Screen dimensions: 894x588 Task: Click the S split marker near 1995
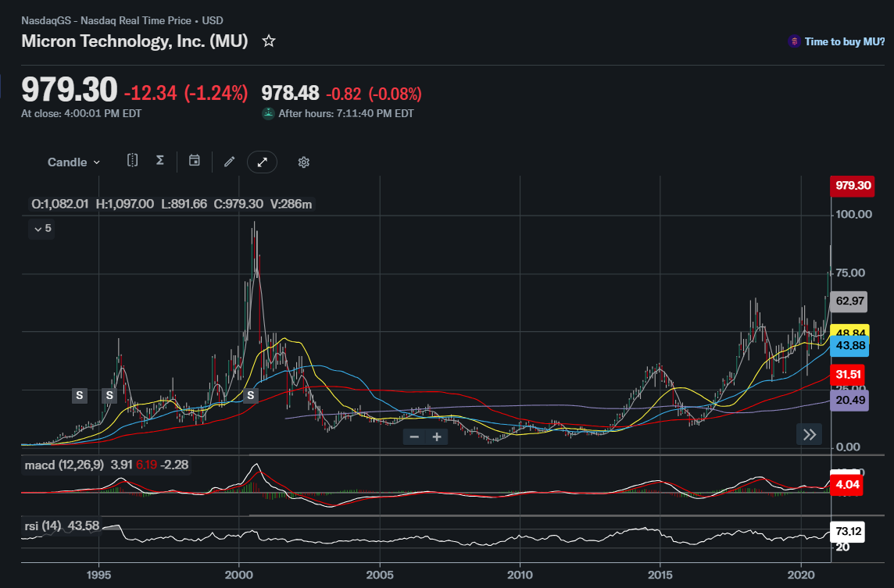click(109, 395)
